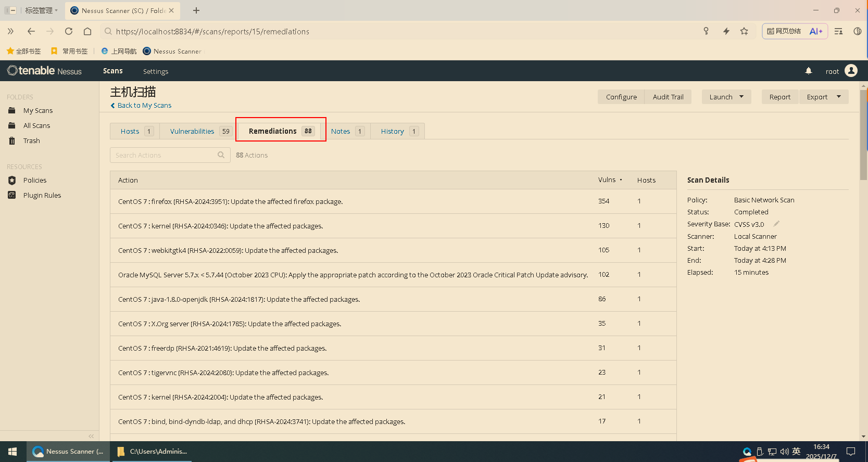Click the Back to My Scans link
This screenshot has width=868, height=462.
tap(144, 105)
